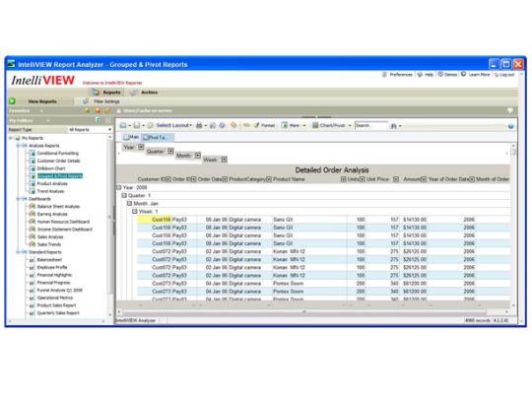Screen dimensions: 532x399
Task: Click the print preview icon beside printer
Action: (x=213, y=125)
